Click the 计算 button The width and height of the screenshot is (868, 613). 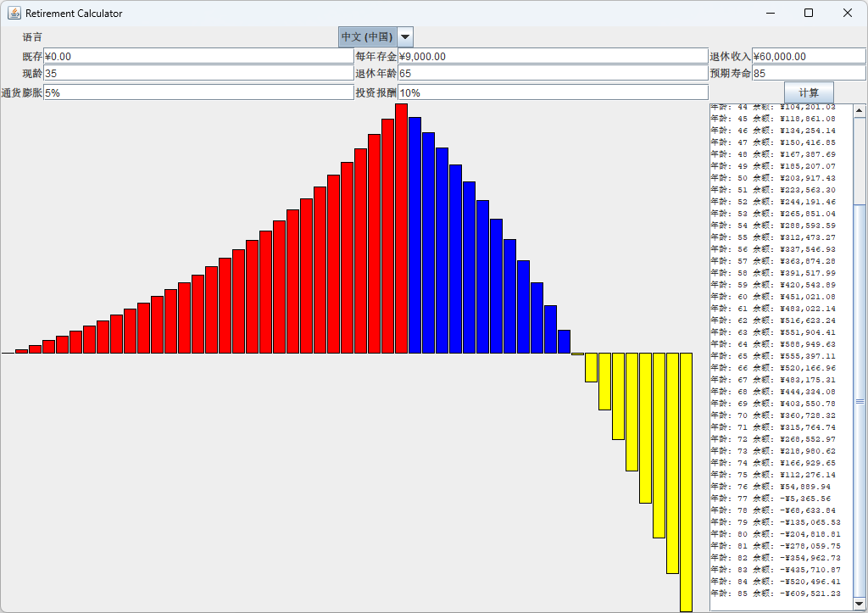pos(809,92)
